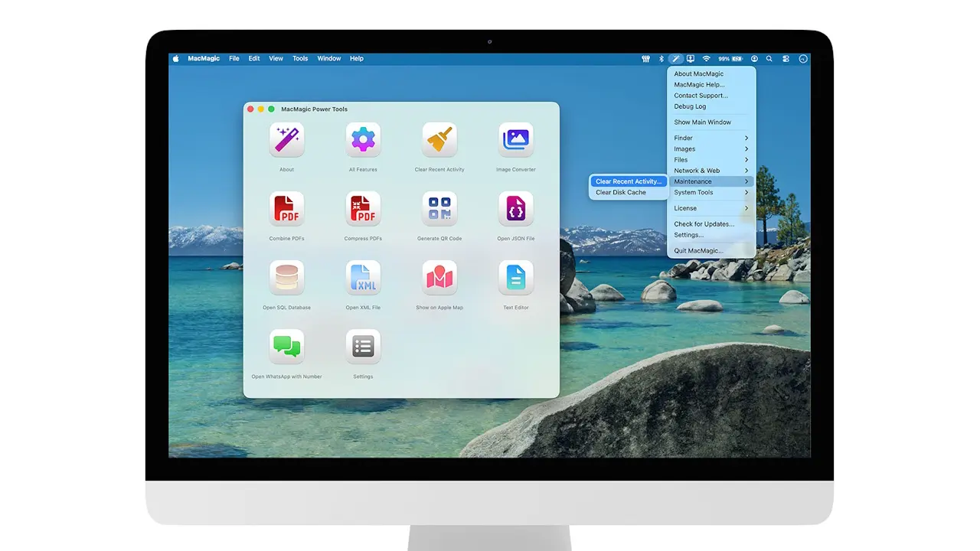Open Spotlight search from the menu bar
The image size is (980, 551).
[769, 58]
